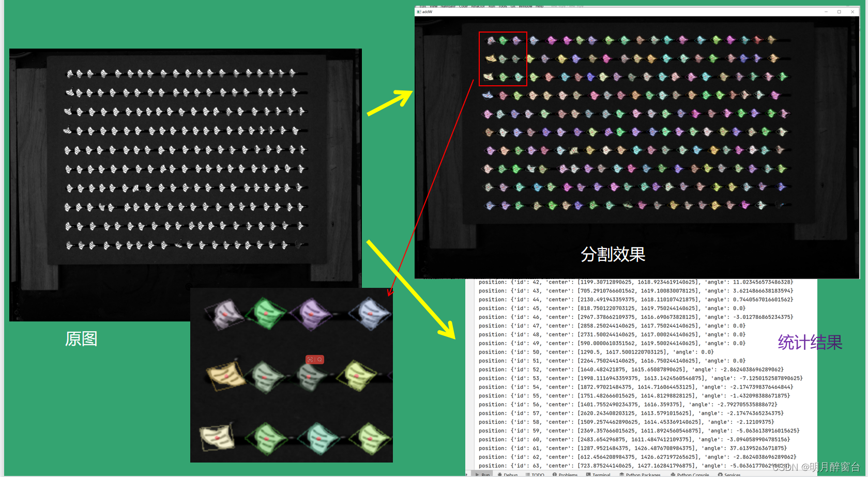Maximize the addW window

(839, 12)
